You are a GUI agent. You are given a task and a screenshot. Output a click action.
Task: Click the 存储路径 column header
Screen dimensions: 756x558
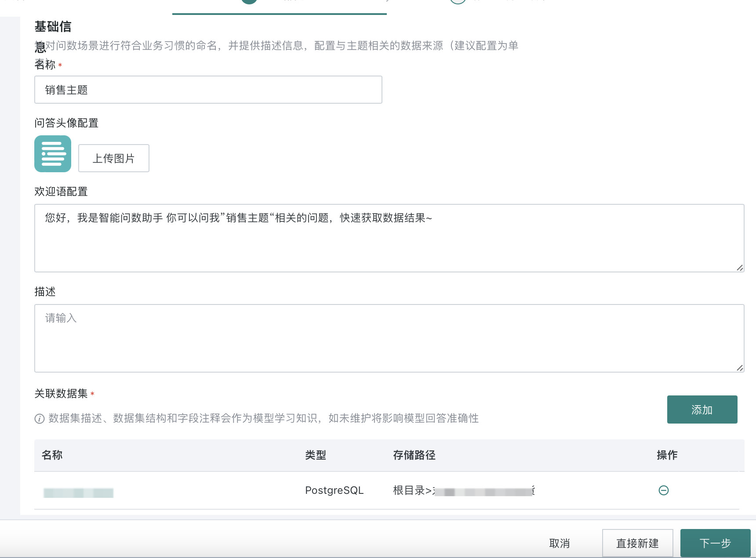[414, 455]
